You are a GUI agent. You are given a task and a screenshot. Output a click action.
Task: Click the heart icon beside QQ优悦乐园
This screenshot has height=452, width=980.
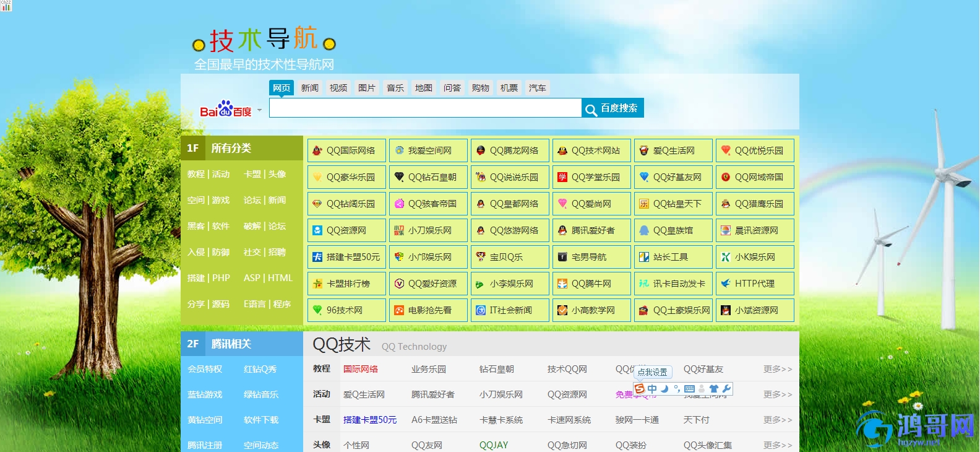tap(726, 150)
